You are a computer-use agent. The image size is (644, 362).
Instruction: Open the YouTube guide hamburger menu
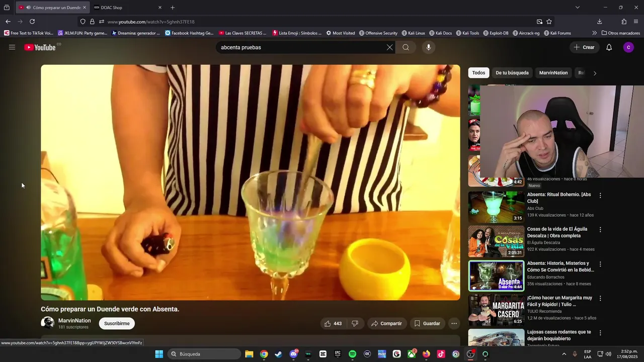[x=12, y=47]
